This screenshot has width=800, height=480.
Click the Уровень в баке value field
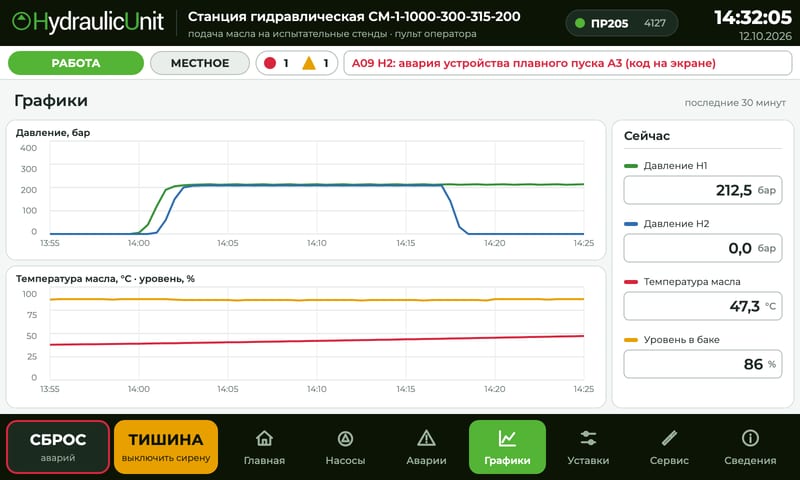click(x=703, y=364)
